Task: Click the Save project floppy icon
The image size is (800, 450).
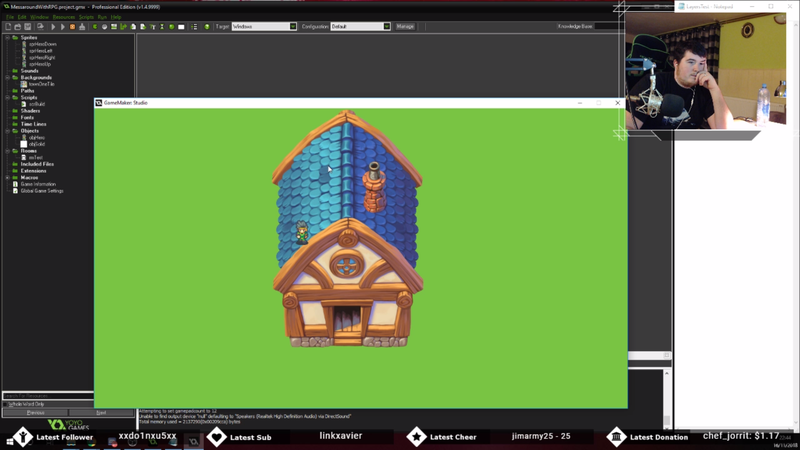Action: click(x=28, y=27)
